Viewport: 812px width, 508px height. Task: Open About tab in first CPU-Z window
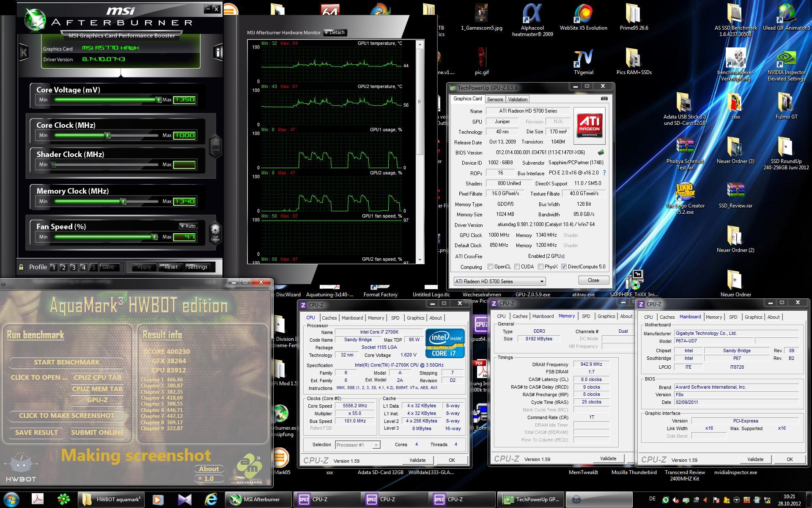(x=436, y=318)
